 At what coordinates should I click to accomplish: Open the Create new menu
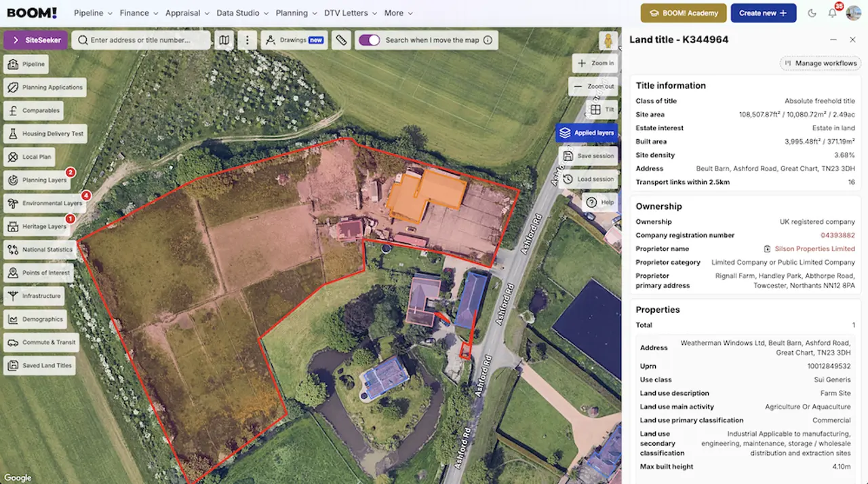coord(764,13)
